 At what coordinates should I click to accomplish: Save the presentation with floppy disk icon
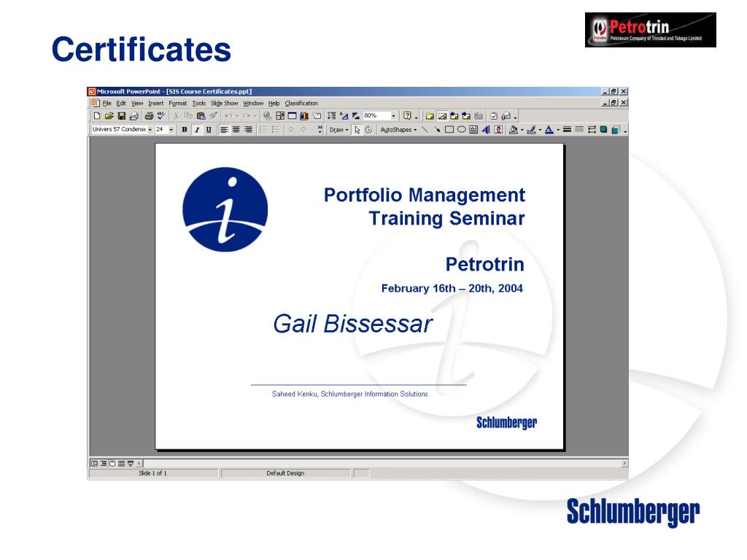pos(122,116)
